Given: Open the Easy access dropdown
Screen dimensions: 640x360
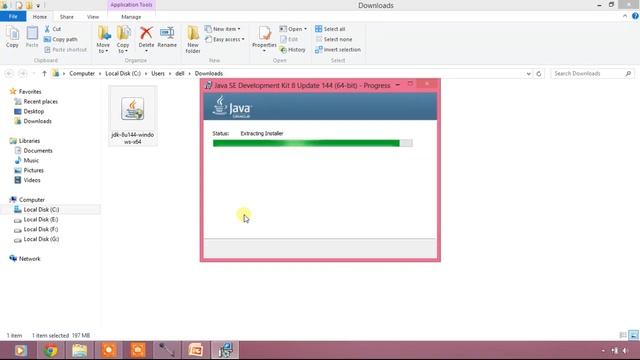Looking at the screenshot, I should (x=225, y=39).
